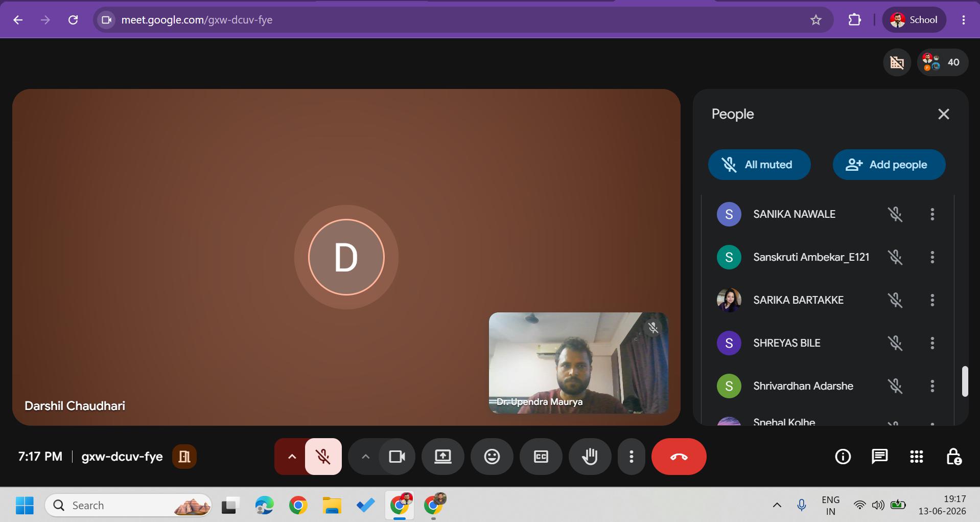Image resolution: width=980 pixels, height=522 pixels.
Task: Click taskbar Search box
Action: [x=128, y=506]
